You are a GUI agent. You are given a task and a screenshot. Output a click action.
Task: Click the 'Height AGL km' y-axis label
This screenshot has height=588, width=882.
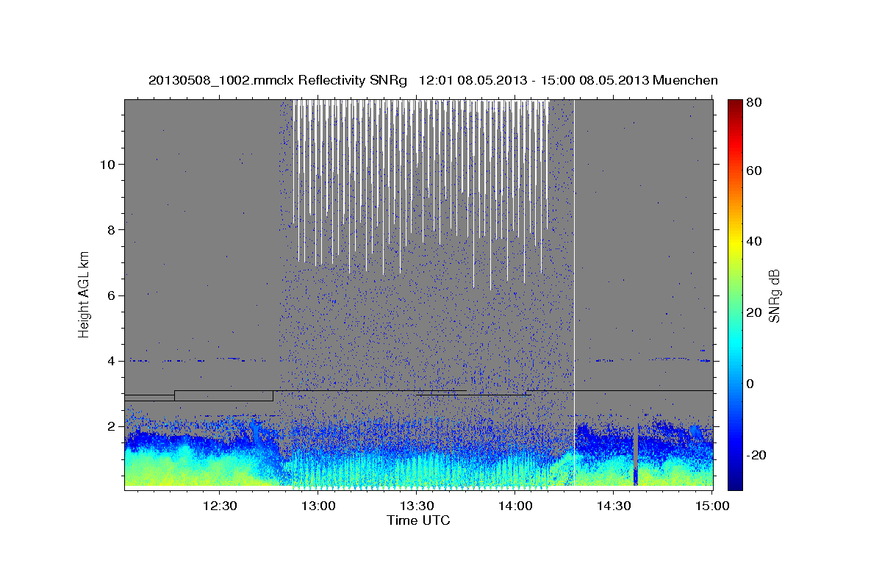coord(85,295)
